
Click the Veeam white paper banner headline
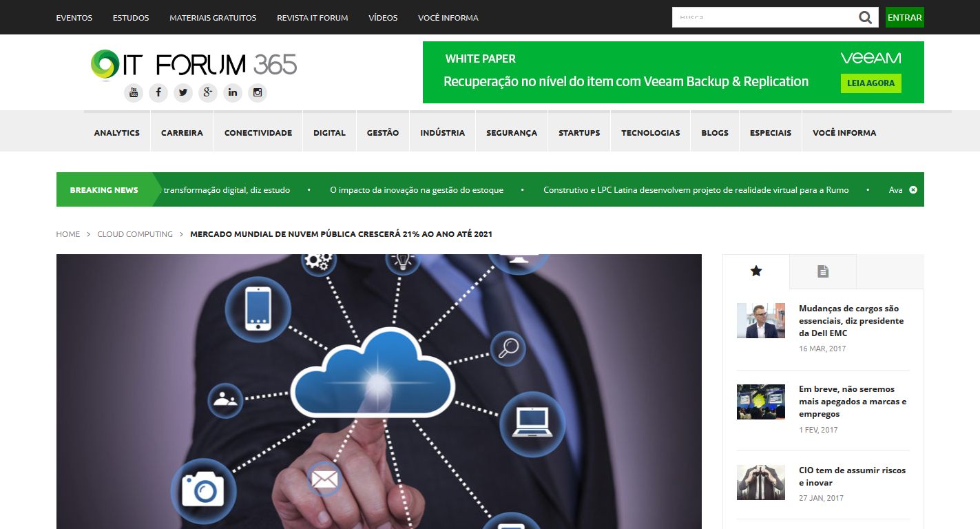(626, 81)
